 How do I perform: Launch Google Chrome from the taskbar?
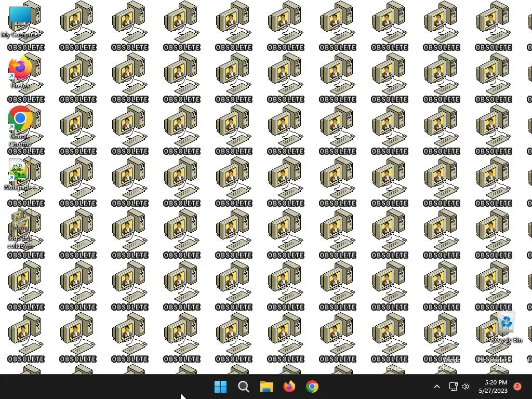tap(312, 387)
